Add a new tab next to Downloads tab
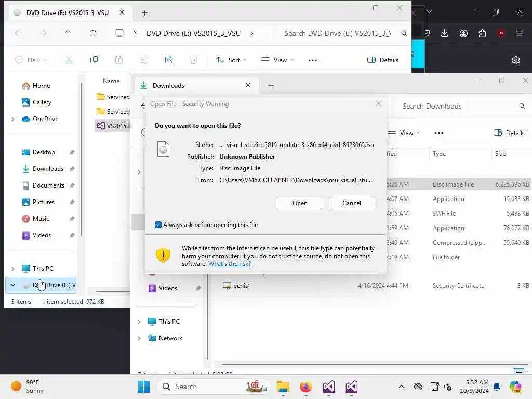Image resolution: width=532 pixels, height=399 pixels. click(x=271, y=86)
